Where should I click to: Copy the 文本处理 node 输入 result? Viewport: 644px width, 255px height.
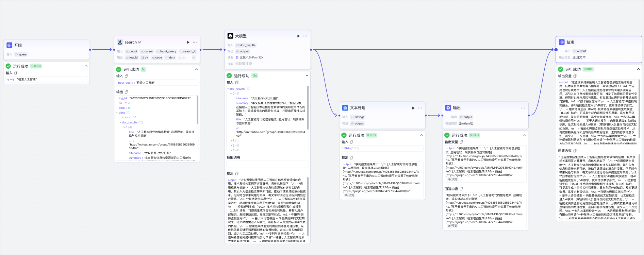351,142
